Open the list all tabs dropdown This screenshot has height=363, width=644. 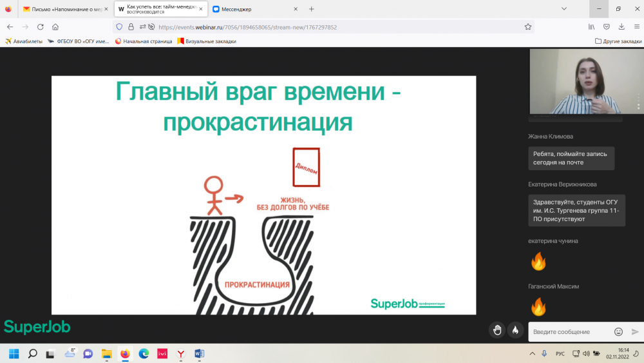pyautogui.click(x=563, y=9)
